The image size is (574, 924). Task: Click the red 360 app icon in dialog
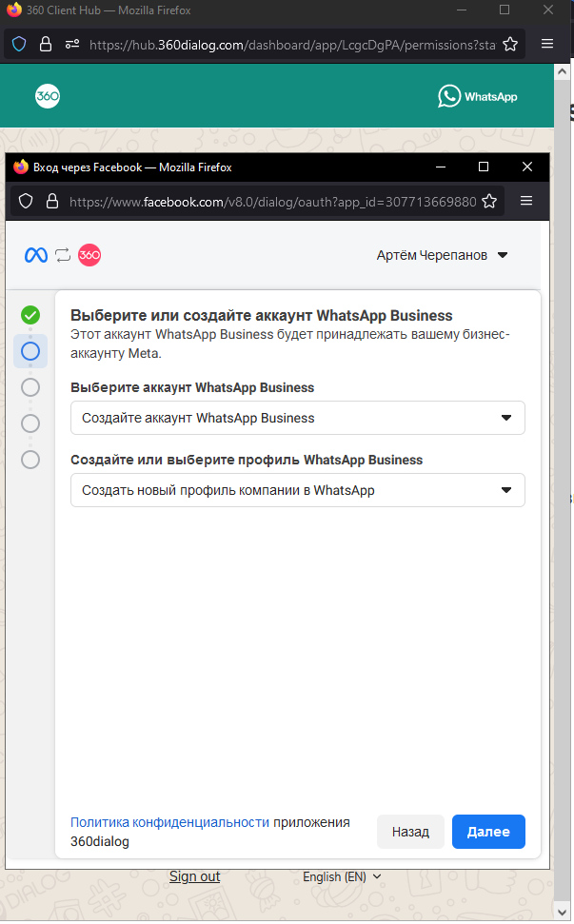click(89, 255)
